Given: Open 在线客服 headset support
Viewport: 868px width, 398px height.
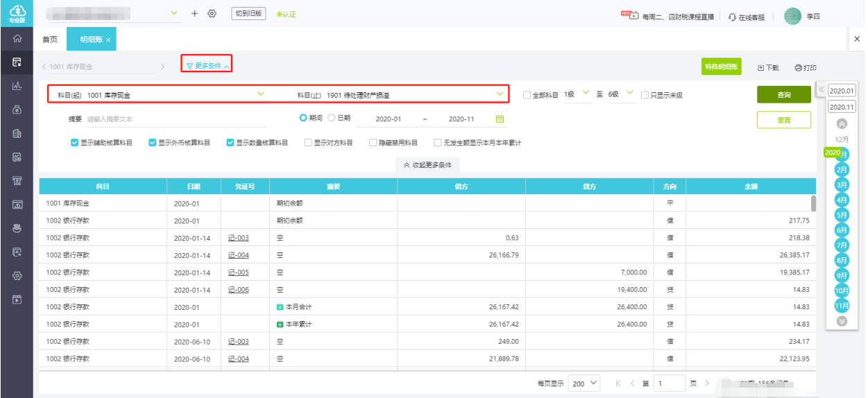Looking at the screenshot, I should pos(747,17).
